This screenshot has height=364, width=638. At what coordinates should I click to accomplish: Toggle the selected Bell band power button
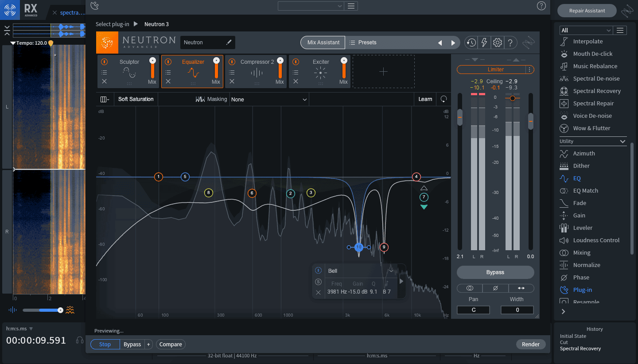pyautogui.click(x=318, y=271)
